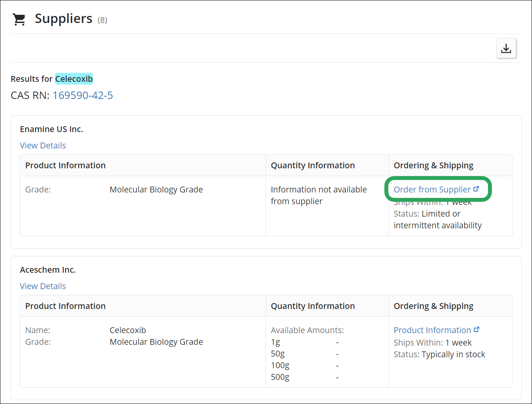Click the (8) suppliers count
The height and width of the screenshot is (404, 532).
click(x=102, y=20)
